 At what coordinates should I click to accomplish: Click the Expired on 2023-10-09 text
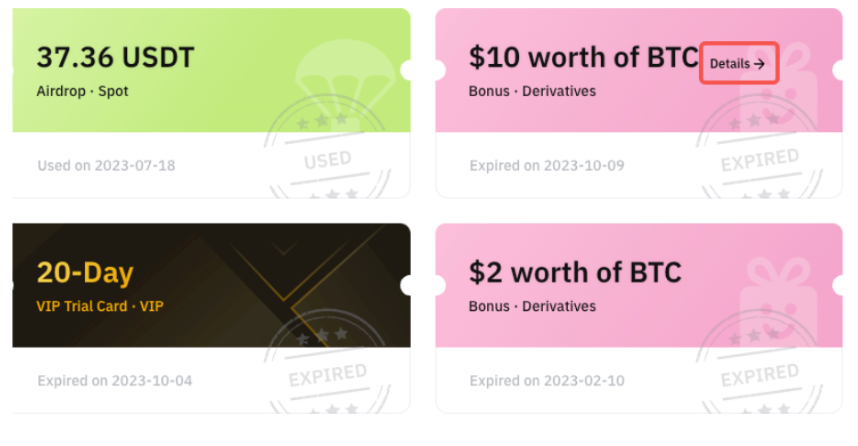point(546,165)
